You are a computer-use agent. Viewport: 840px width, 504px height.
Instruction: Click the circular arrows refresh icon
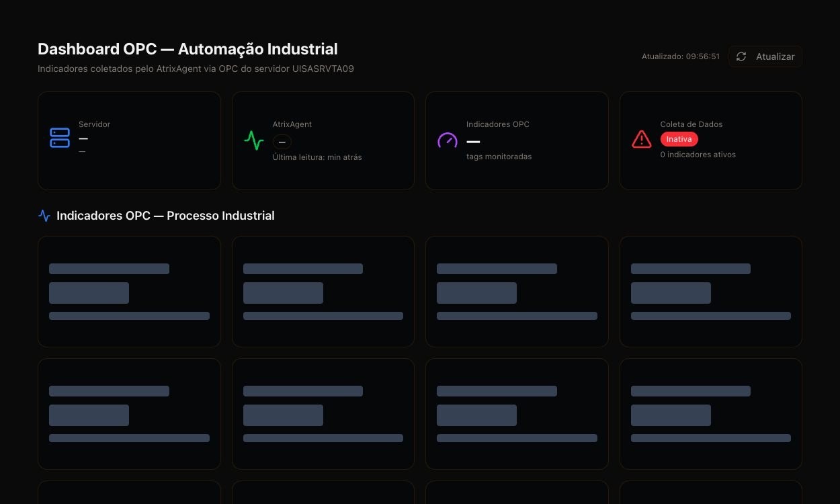(x=741, y=56)
